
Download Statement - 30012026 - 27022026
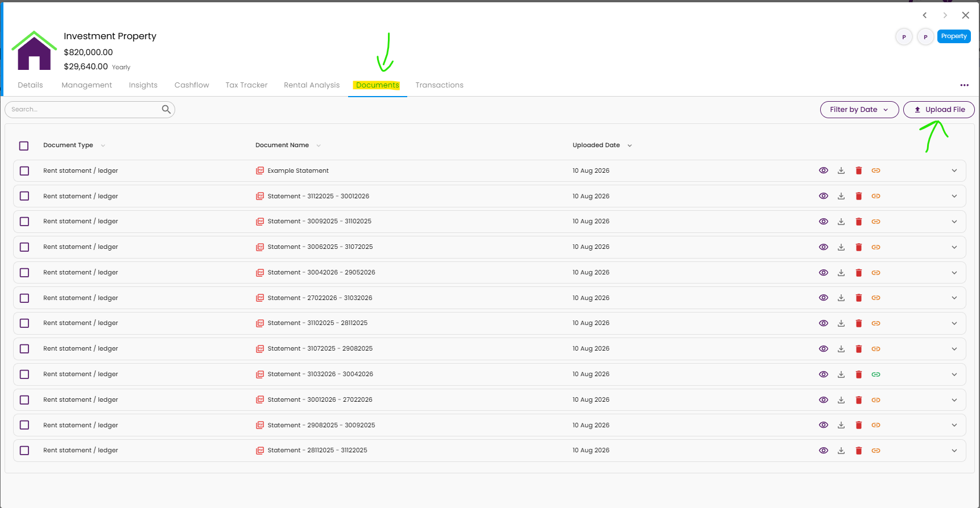(841, 400)
